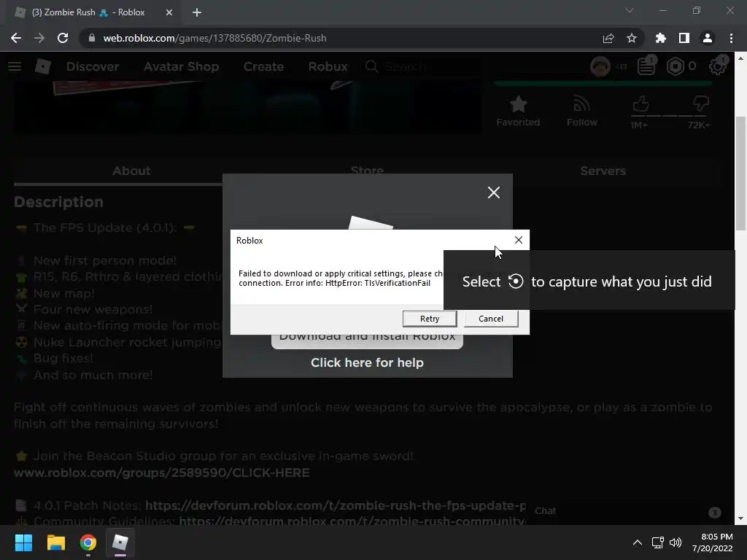The height and width of the screenshot is (560, 747).
Task: Open Roblox notifications icon
Action: tap(646, 66)
